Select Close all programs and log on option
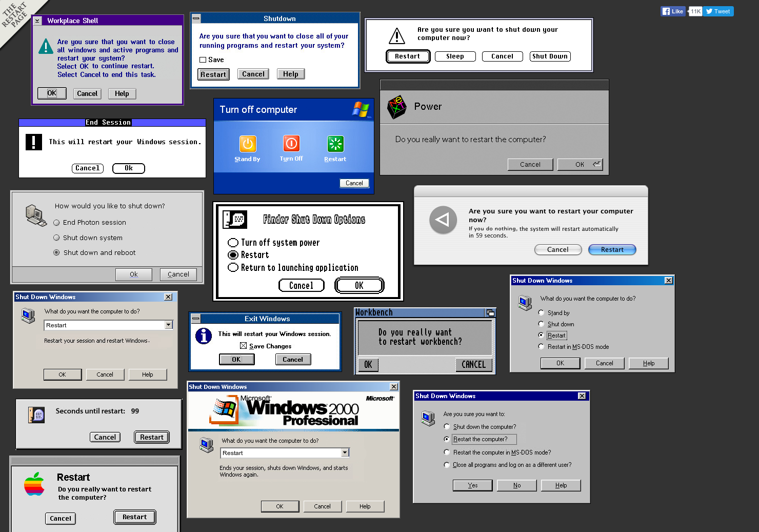This screenshot has width=759, height=532. [x=447, y=465]
